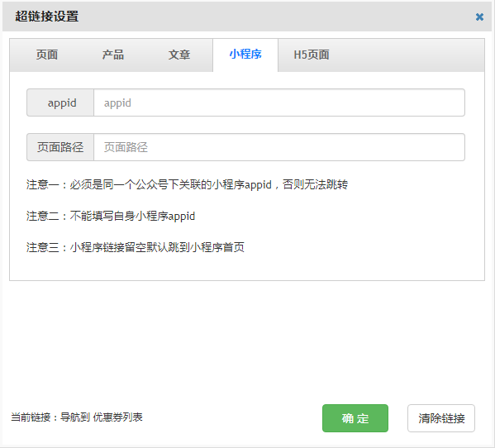Close the 超链接设置 dialog with the X icon
The height and width of the screenshot is (448, 495).
479,17
